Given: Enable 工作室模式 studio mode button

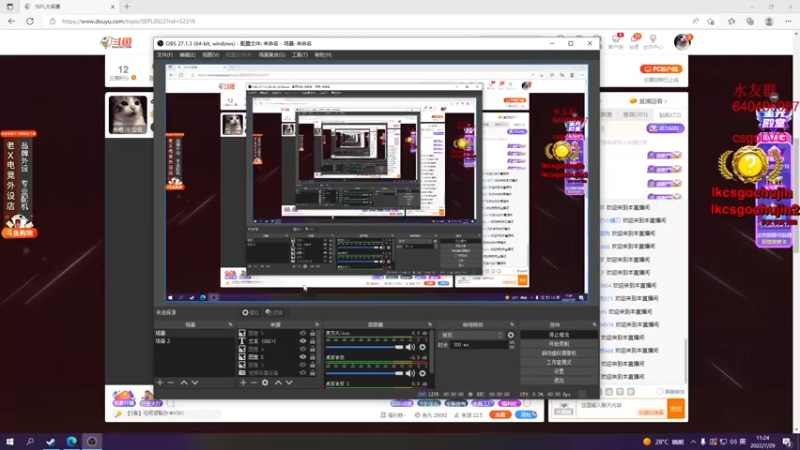Looking at the screenshot, I should point(559,362).
